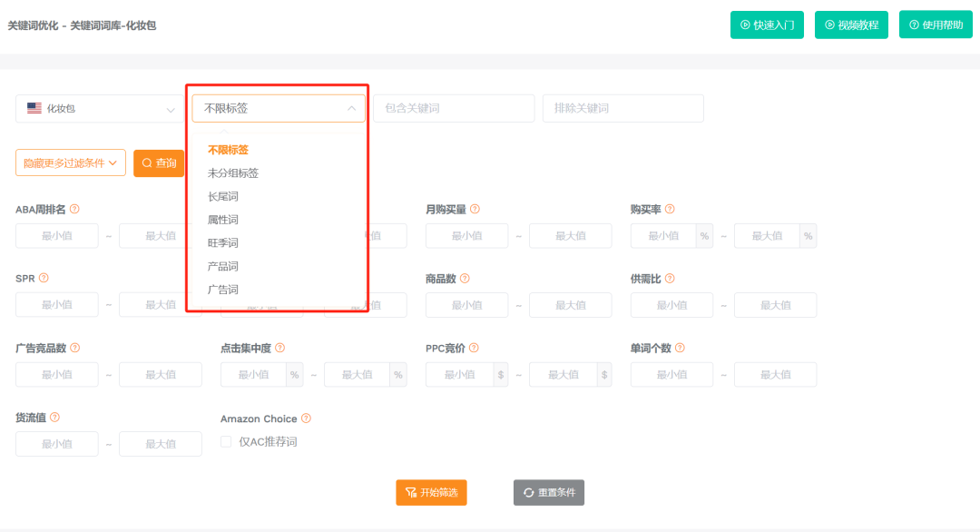
Task: Click the 视频教程 tutorial button
Action: point(851,25)
